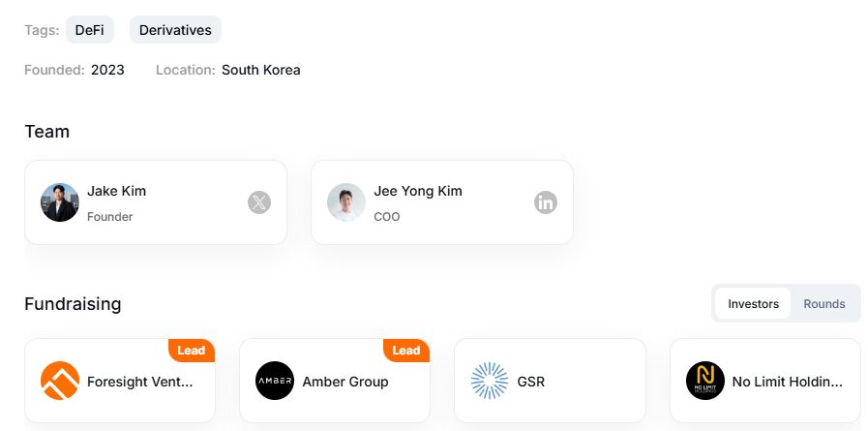Open the Foresight Ventures investor name
This screenshot has width=868, height=431.
(140, 382)
